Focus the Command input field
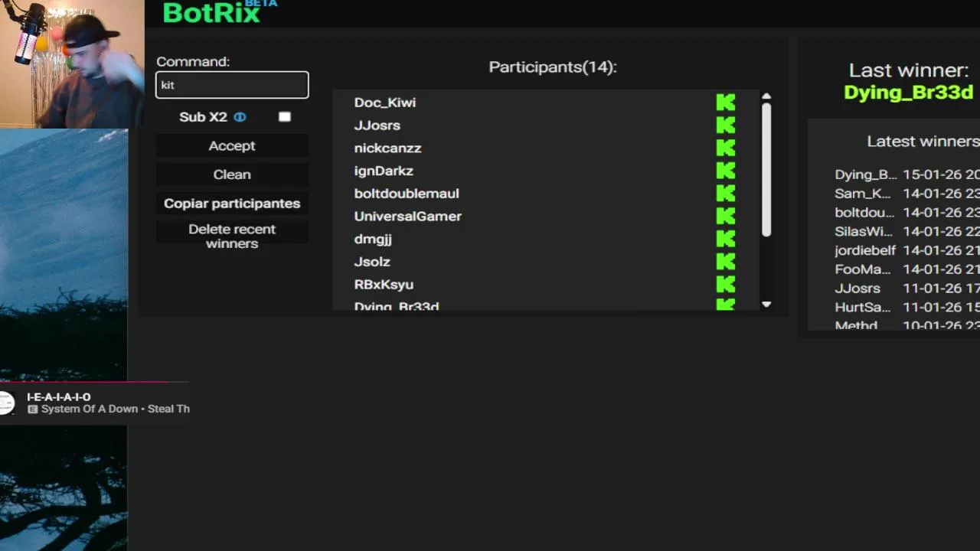Viewport: 980px width, 551px height. [x=232, y=85]
